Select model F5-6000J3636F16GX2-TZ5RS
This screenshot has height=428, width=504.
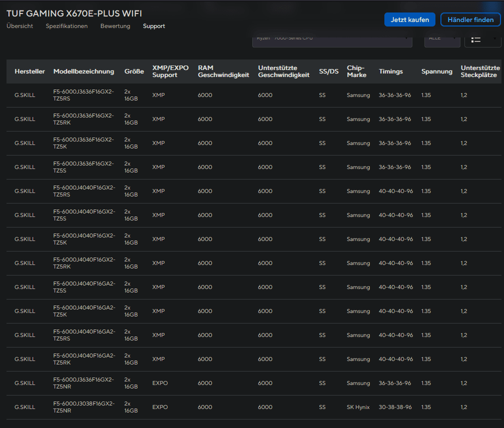click(84, 95)
